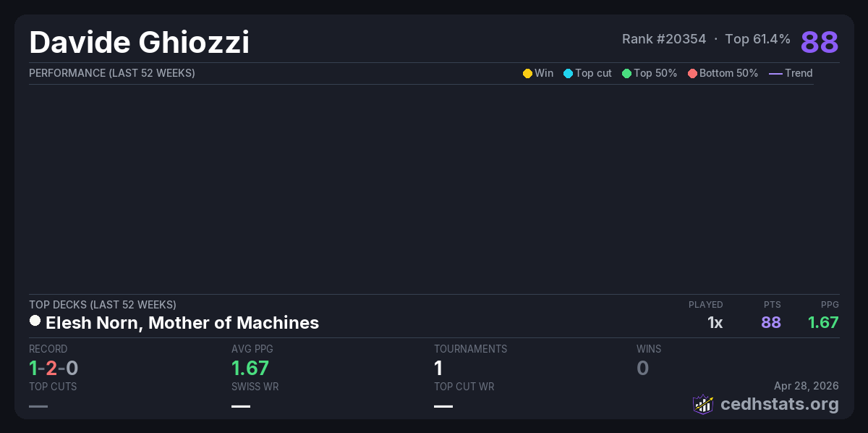Image resolution: width=868 pixels, height=433 pixels.
Task: Click the green Top 50% legend dot
Action: pos(626,73)
